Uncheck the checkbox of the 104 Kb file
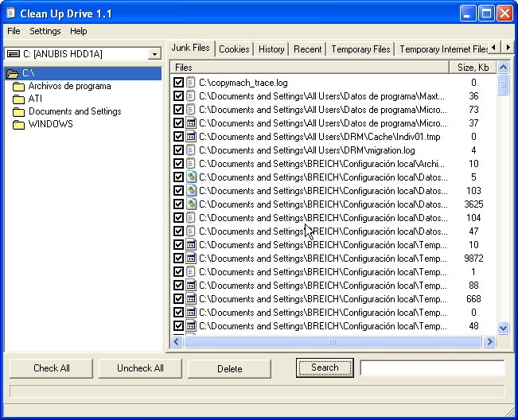This screenshot has width=518, height=420. (x=178, y=218)
